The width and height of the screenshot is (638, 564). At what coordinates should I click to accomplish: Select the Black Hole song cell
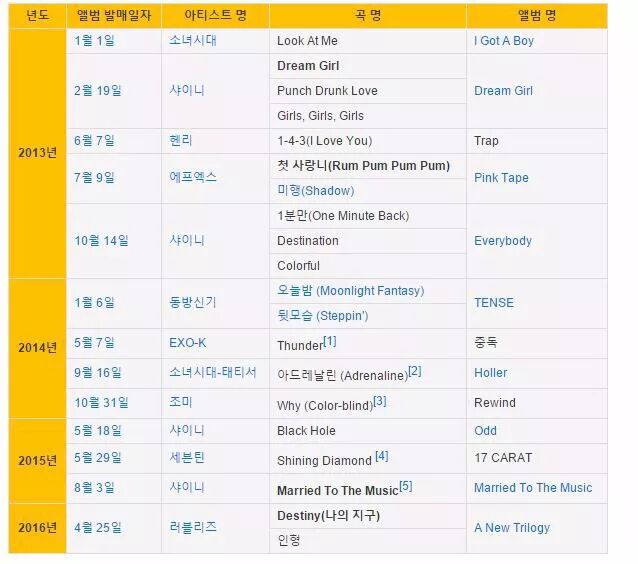368,431
